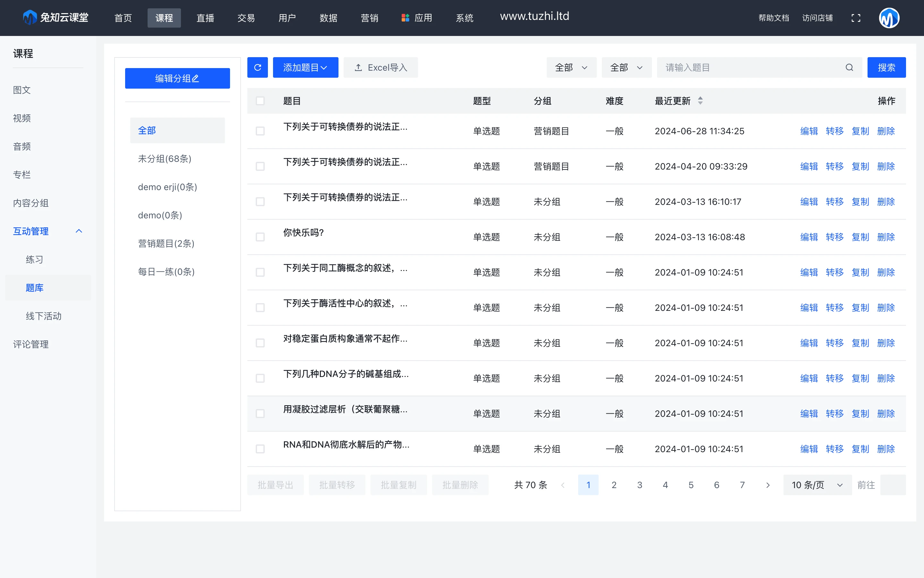Click the 兔知云课堂 logo icon
Screen dimensions: 924x578
30,18
